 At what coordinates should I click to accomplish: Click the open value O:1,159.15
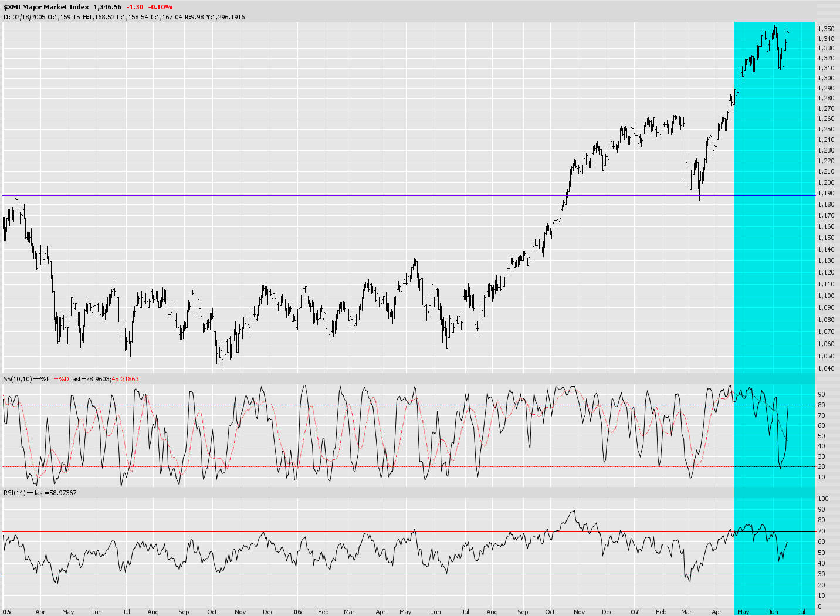click(x=63, y=17)
